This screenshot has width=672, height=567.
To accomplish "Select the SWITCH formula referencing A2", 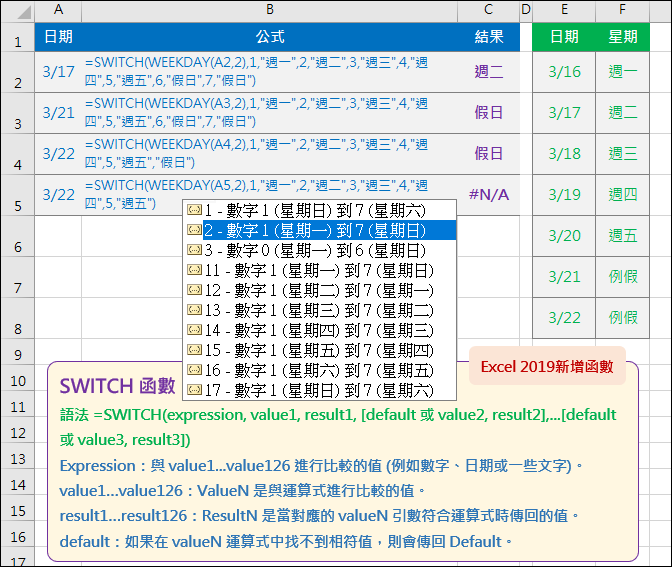I will [x=270, y=72].
